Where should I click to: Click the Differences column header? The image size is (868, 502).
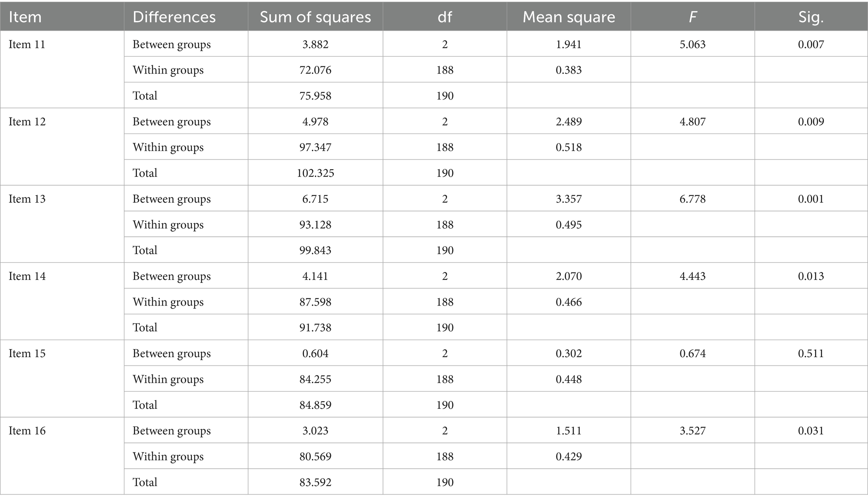pyautogui.click(x=174, y=17)
